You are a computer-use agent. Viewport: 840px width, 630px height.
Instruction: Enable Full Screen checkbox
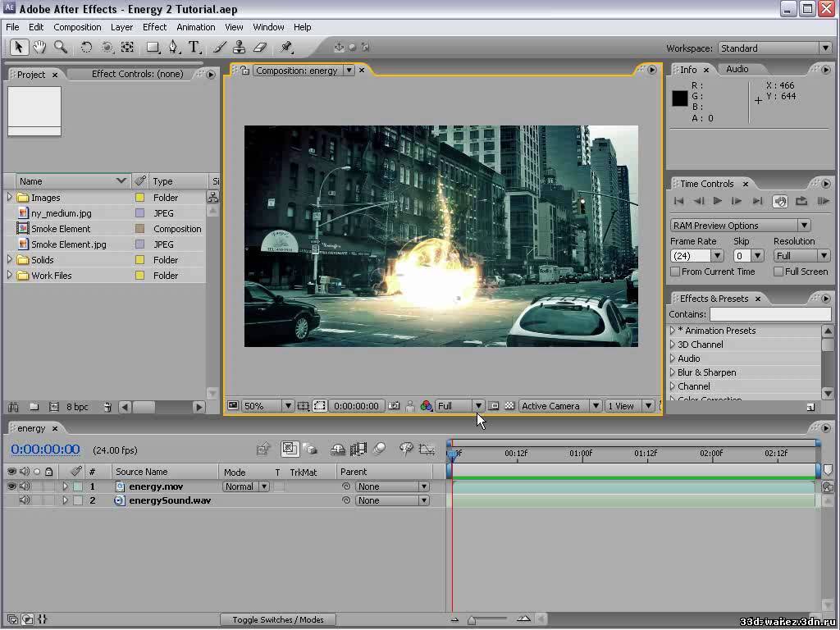pos(778,272)
